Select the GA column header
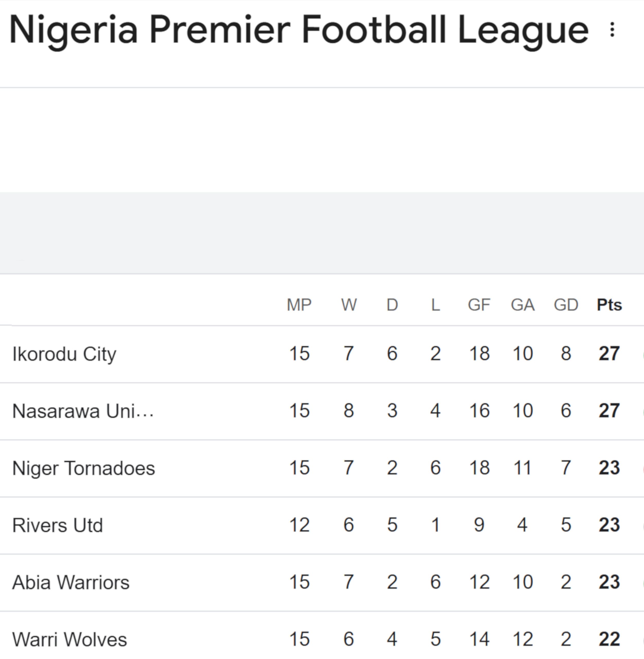 [523, 305]
